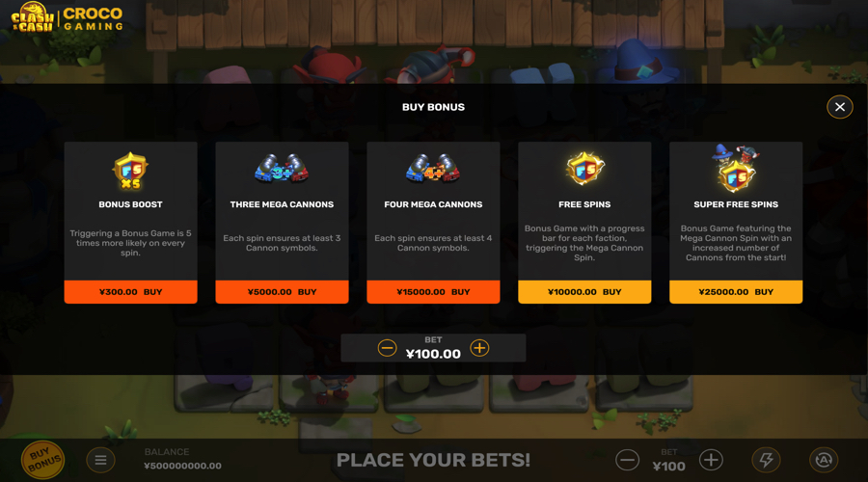This screenshot has width=868, height=482.
Task: Buy Bonus Boost for ¥300.00
Action: point(130,292)
